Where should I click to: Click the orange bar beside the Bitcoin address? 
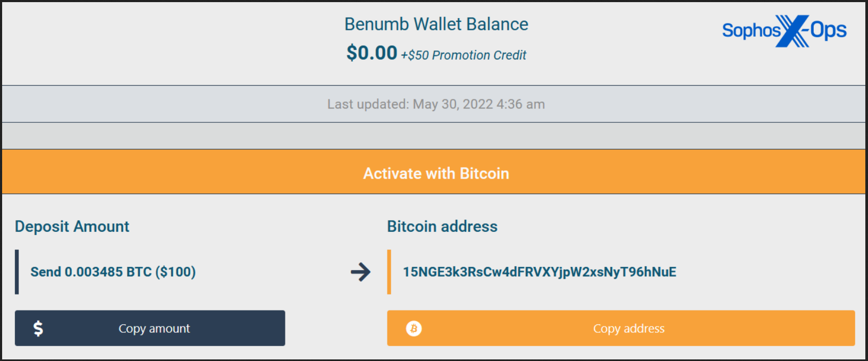[x=389, y=272]
